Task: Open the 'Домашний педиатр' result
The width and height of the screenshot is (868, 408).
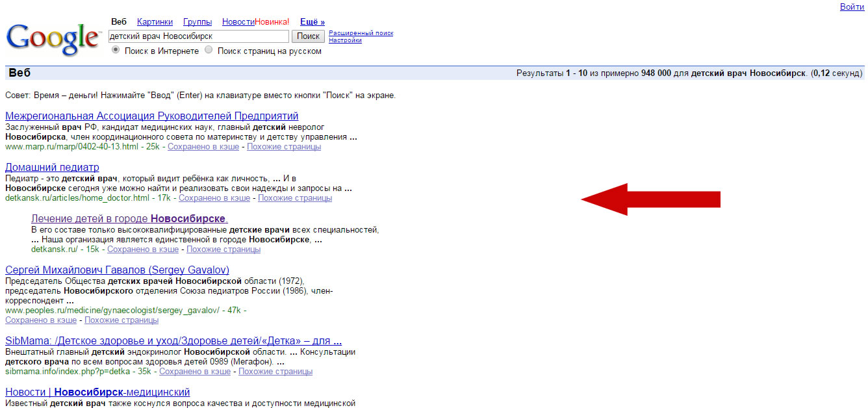Action: (52, 168)
